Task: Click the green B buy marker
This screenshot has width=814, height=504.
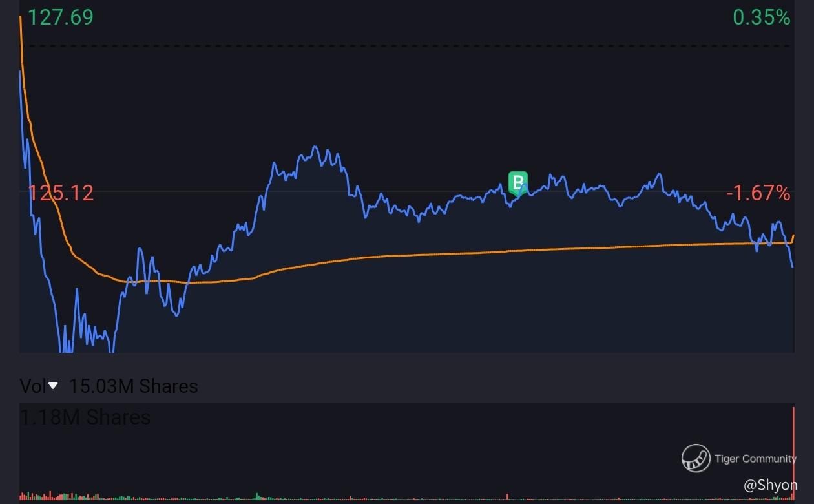Action: (517, 184)
